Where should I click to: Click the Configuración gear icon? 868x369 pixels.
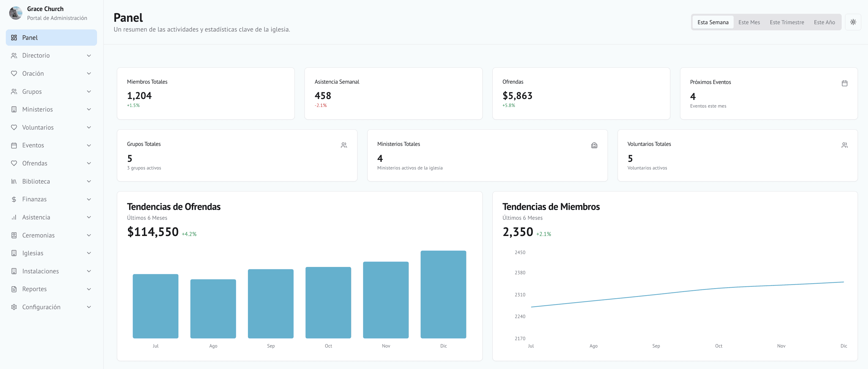pos(14,307)
